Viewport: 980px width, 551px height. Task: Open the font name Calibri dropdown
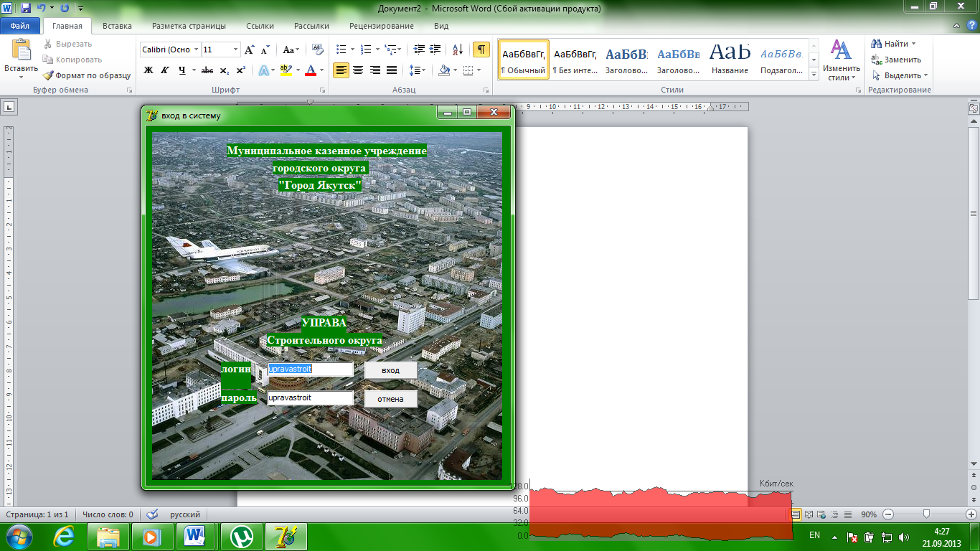pos(195,50)
